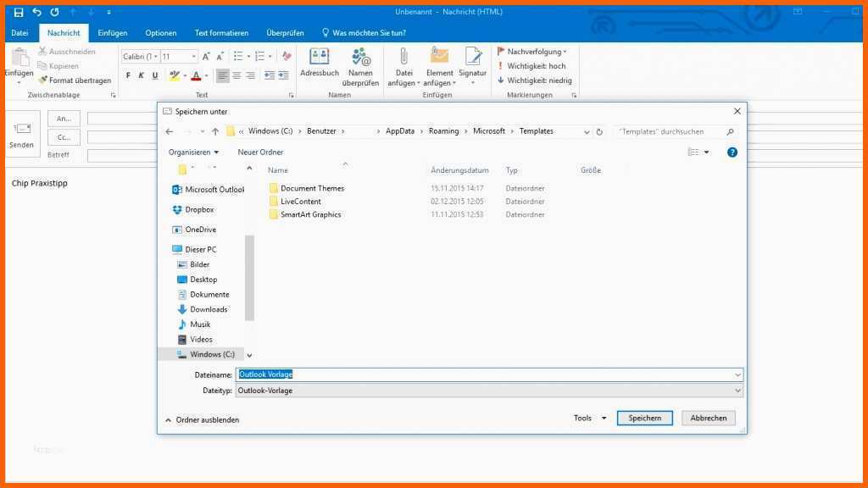Switch to the Einfügen ribbon tab

113,33
